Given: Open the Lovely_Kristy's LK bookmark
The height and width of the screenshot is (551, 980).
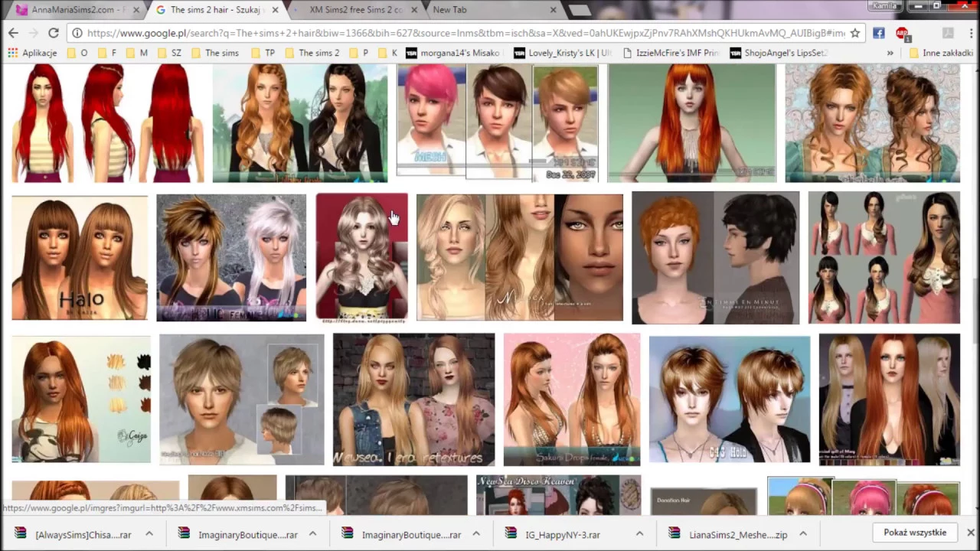Looking at the screenshot, I should (563, 53).
